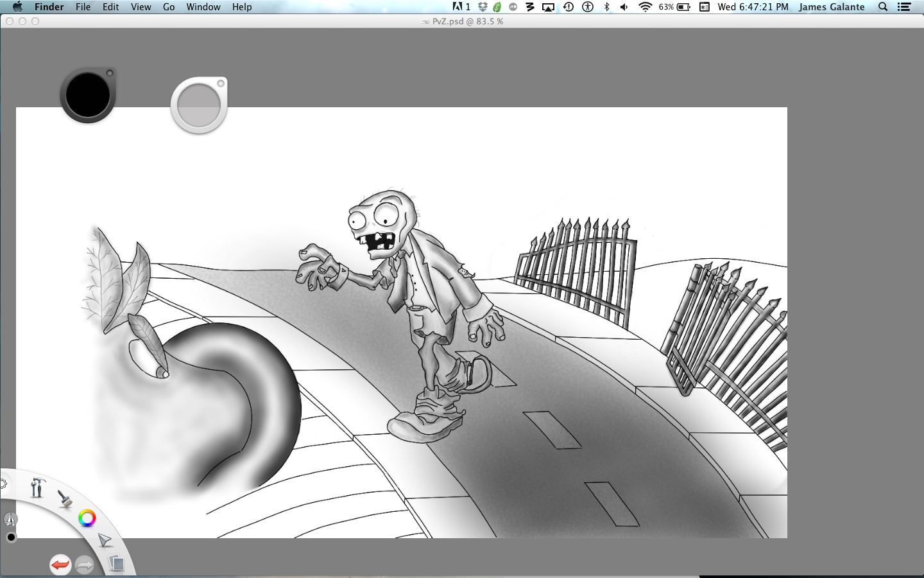The height and width of the screenshot is (578, 924).
Task: Click the PvZ.psd @ 83.5 % window title
Action: point(467,21)
